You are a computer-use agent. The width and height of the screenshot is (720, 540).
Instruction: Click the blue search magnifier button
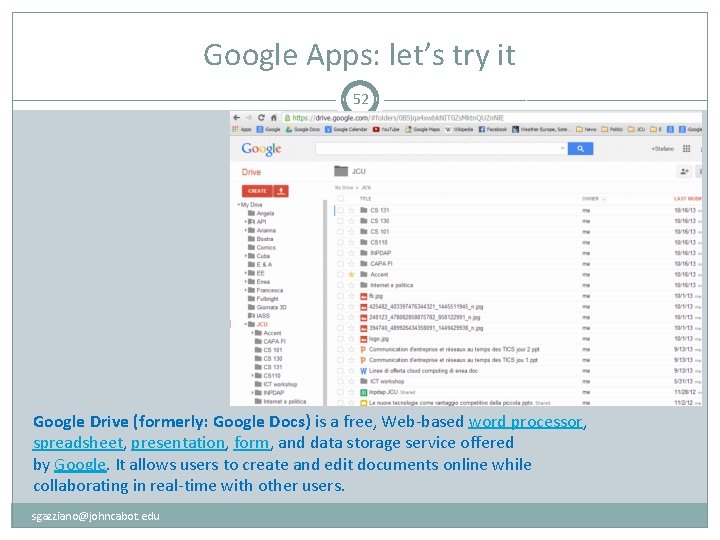click(x=580, y=148)
